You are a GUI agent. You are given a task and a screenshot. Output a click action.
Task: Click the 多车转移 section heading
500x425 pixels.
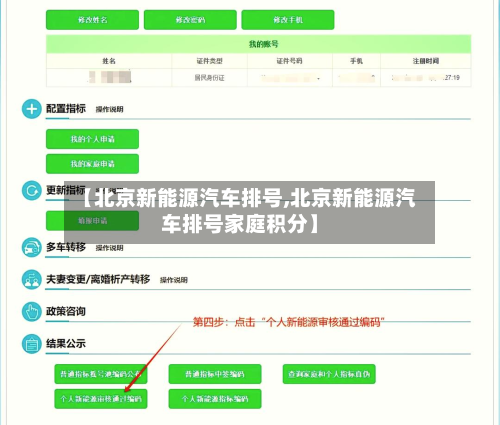tap(66, 247)
